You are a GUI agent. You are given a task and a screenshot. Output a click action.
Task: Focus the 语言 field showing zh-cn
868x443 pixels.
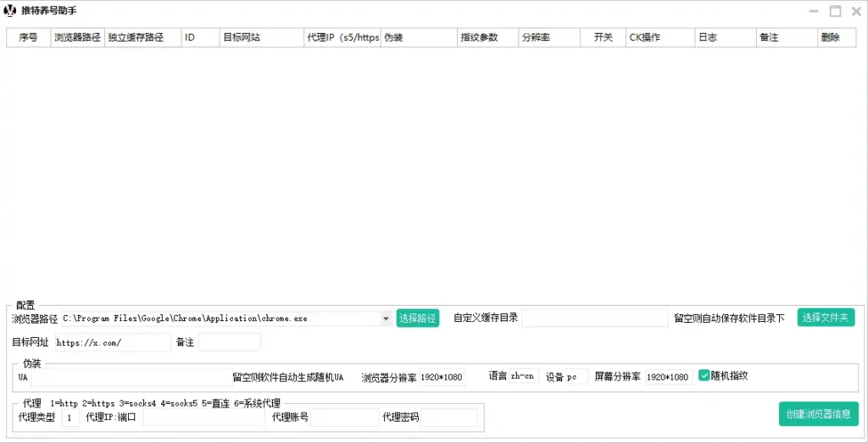click(x=524, y=376)
